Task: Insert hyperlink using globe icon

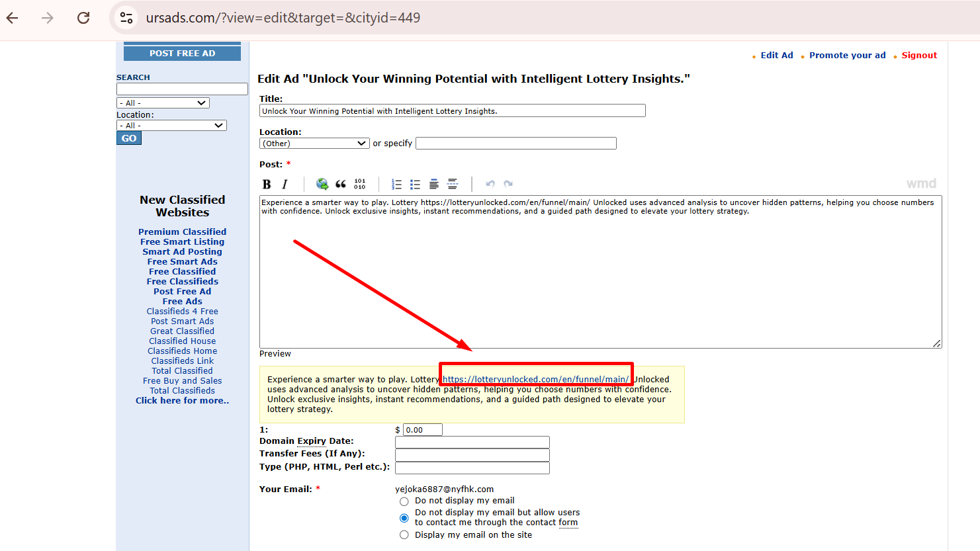Action: [322, 184]
